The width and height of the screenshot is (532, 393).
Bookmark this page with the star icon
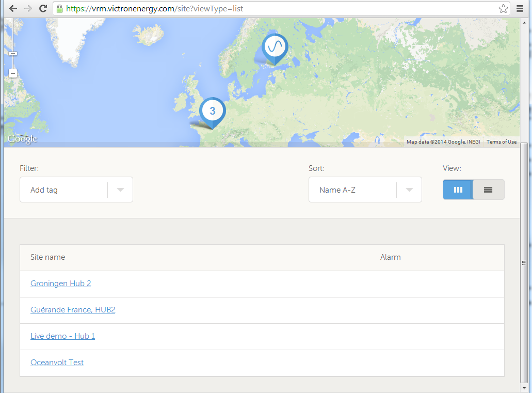click(503, 9)
